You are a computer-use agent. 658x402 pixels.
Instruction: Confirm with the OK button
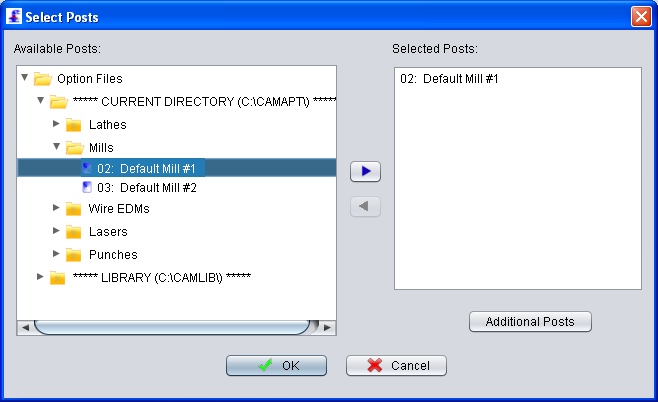coord(276,365)
